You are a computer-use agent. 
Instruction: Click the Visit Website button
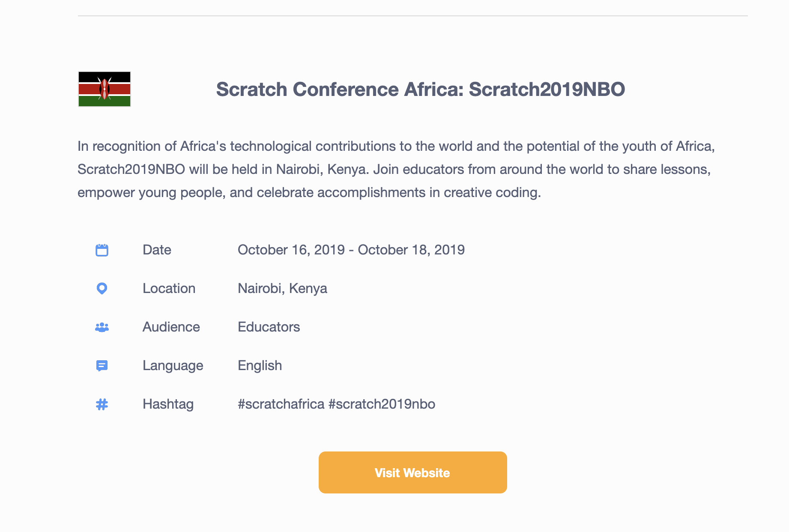pyautogui.click(x=412, y=472)
